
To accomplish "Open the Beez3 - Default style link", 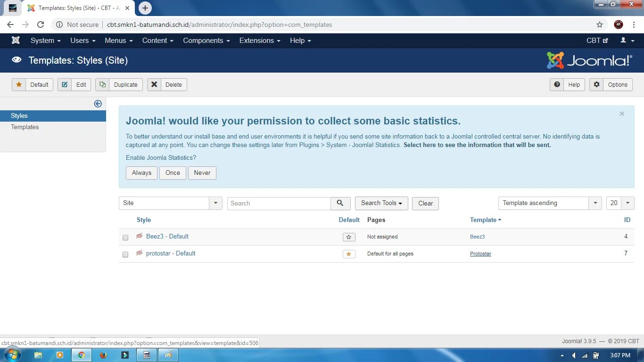I will [167, 236].
